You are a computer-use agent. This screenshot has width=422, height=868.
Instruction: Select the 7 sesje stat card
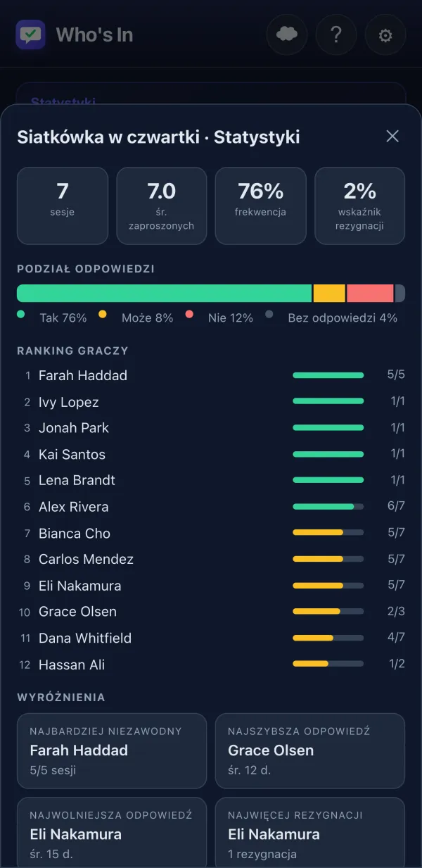click(x=63, y=206)
